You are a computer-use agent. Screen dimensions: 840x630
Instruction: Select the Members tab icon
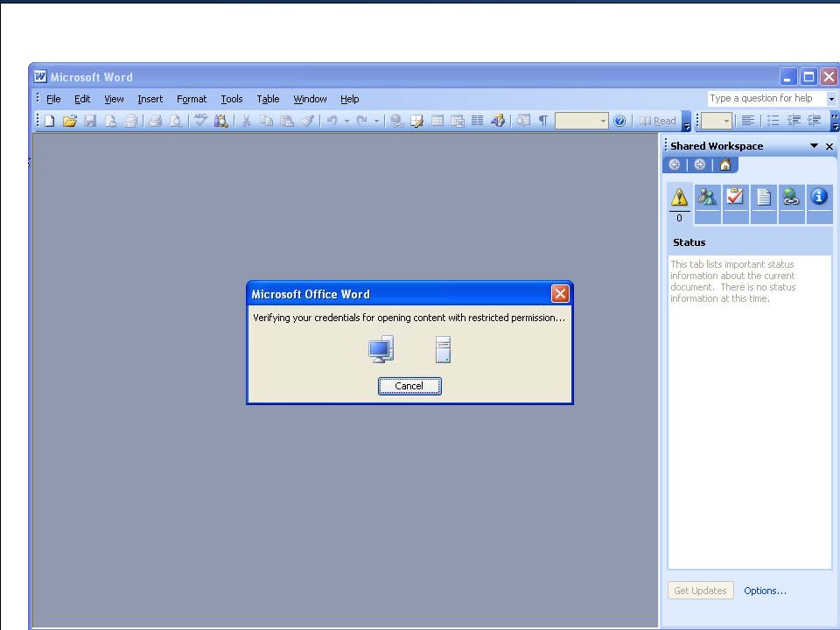click(x=707, y=204)
